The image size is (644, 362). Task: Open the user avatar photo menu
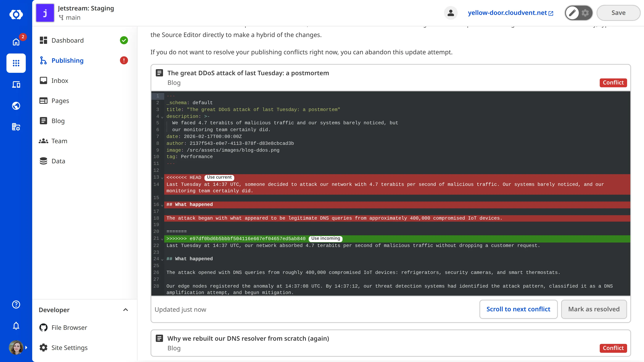16,347
